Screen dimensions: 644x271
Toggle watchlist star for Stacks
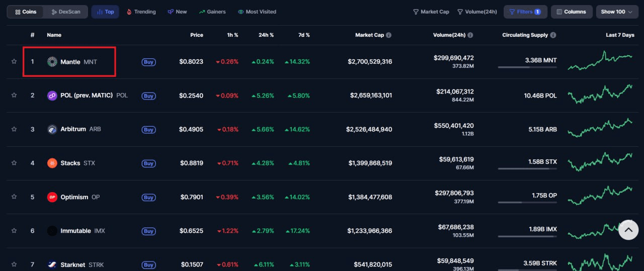[x=14, y=163]
